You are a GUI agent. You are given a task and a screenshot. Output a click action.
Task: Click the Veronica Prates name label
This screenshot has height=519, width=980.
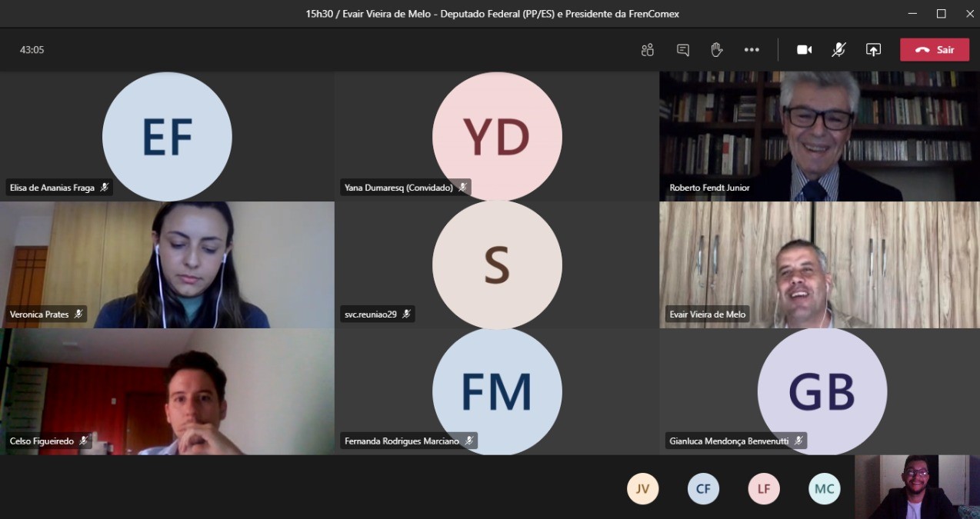46,314
